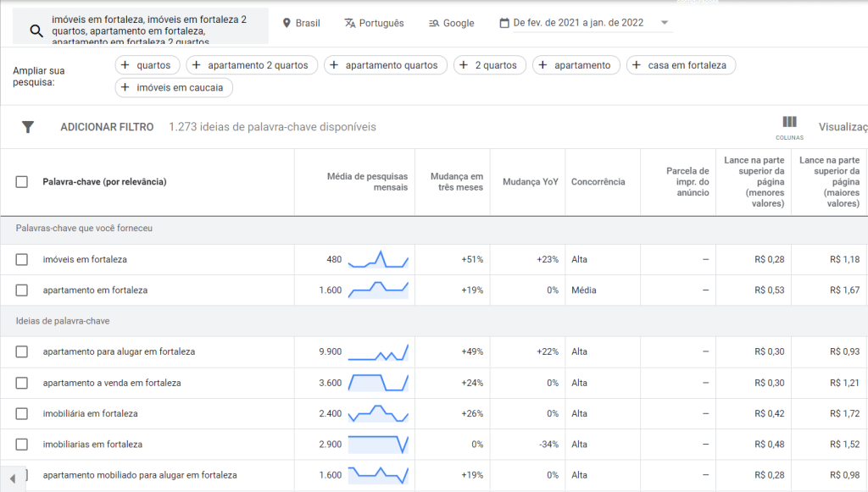Add '2 quartos' suggestion chip
This screenshot has width=868, height=492.
click(489, 65)
